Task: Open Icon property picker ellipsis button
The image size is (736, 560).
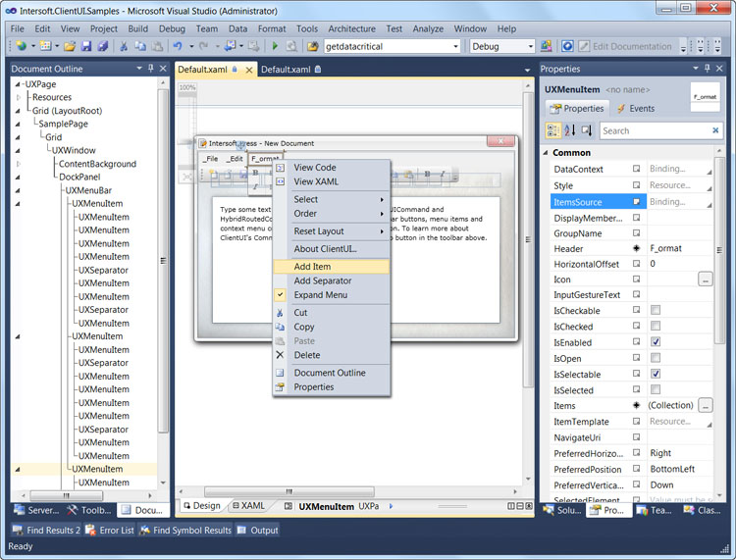Action: tap(705, 280)
